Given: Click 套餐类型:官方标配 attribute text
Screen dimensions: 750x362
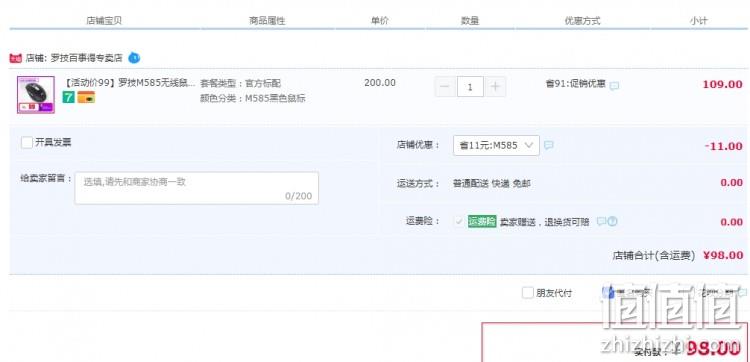Looking at the screenshot, I should point(241,83).
